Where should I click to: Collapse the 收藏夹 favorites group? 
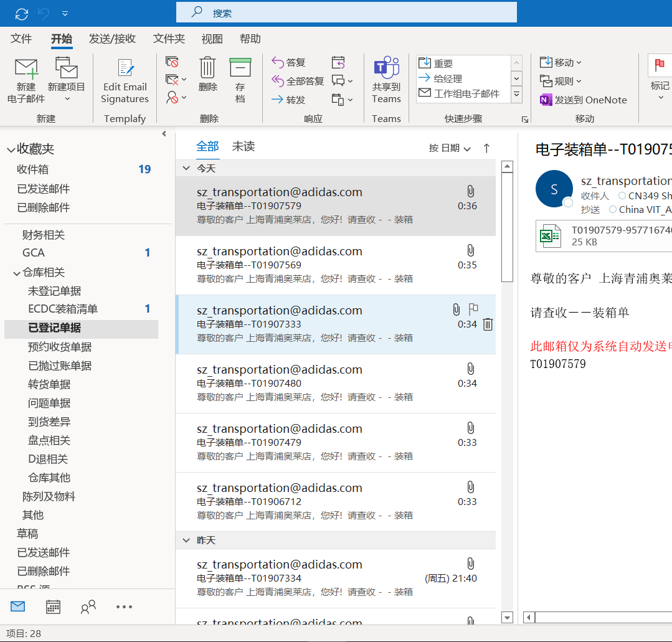coord(11,150)
